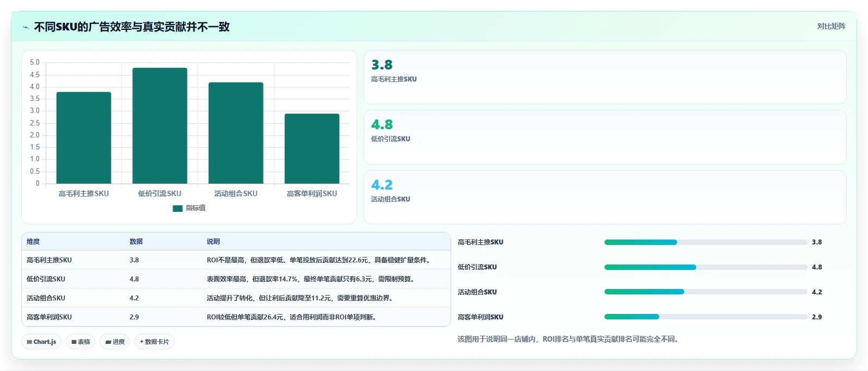Click the 3.8 value in the table
The image size is (868, 371).
pos(134,260)
